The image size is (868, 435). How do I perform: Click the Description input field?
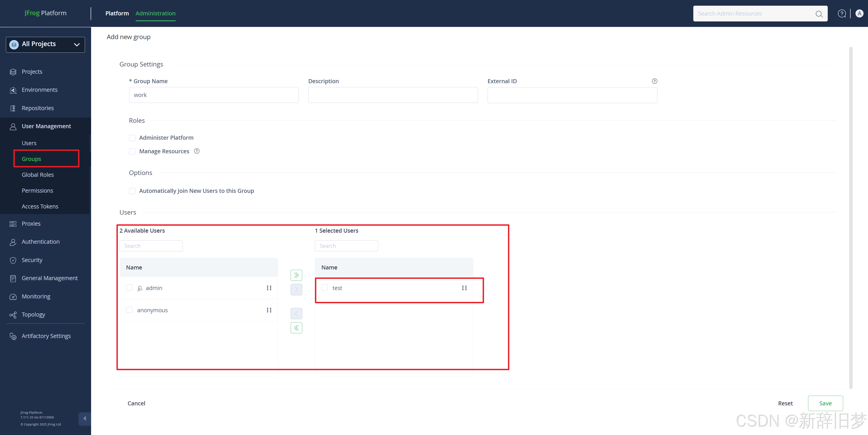(393, 95)
